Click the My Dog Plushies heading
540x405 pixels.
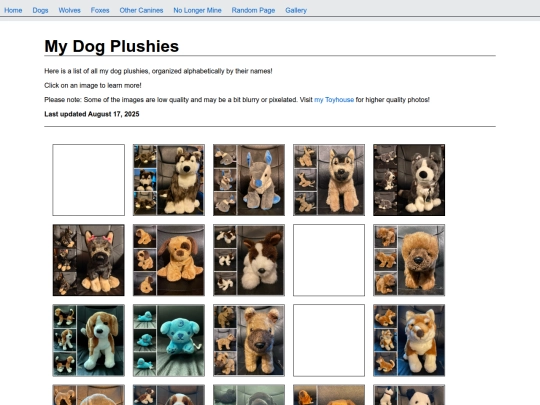pos(112,46)
